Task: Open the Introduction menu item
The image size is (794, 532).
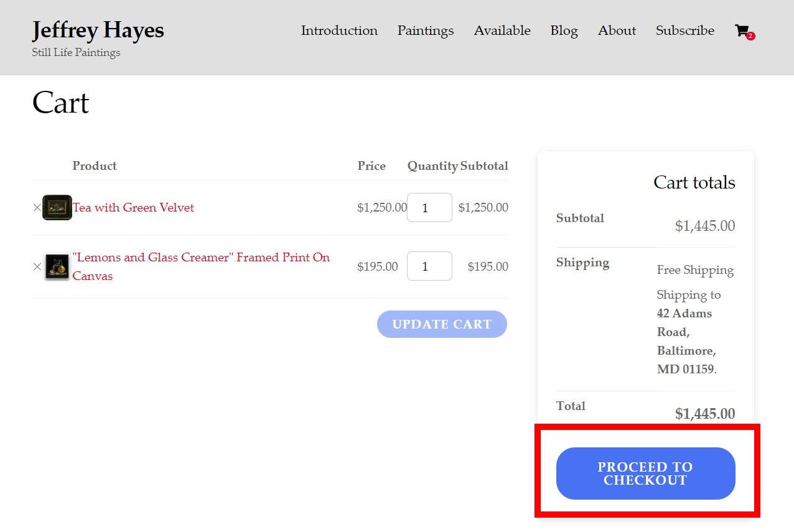Action: (x=339, y=30)
